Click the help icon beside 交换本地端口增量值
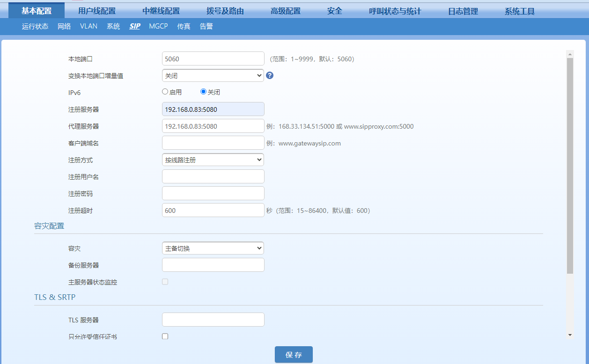Viewport: 589px width, 364px height. point(270,75)
